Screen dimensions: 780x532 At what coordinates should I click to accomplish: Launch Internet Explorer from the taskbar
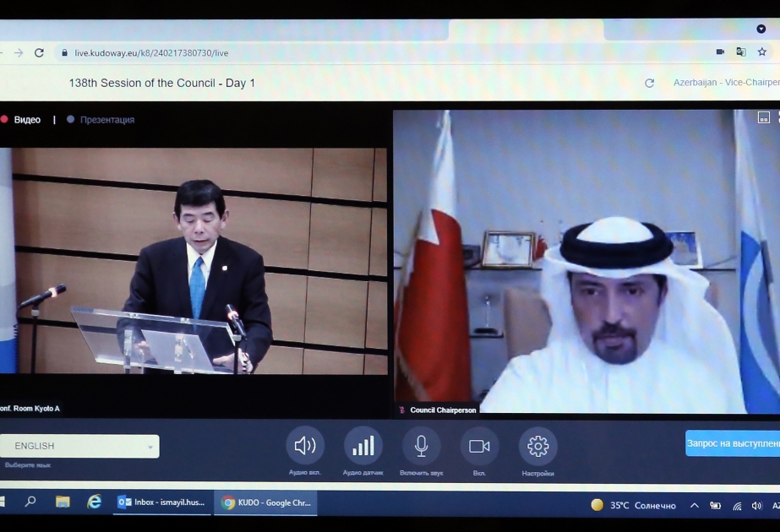[94, 502]
